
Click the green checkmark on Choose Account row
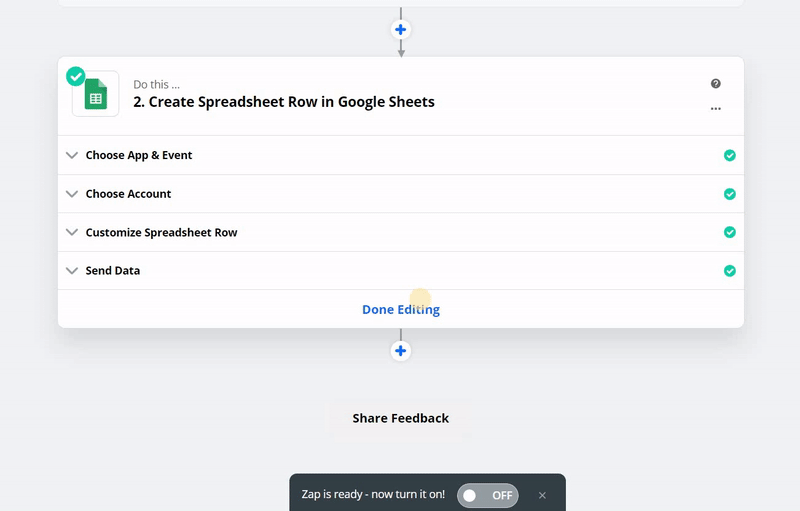(x=730, y=194)
